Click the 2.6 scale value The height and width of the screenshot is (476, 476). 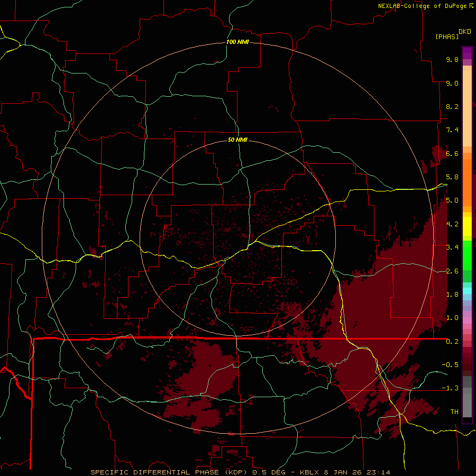(452, 271)
